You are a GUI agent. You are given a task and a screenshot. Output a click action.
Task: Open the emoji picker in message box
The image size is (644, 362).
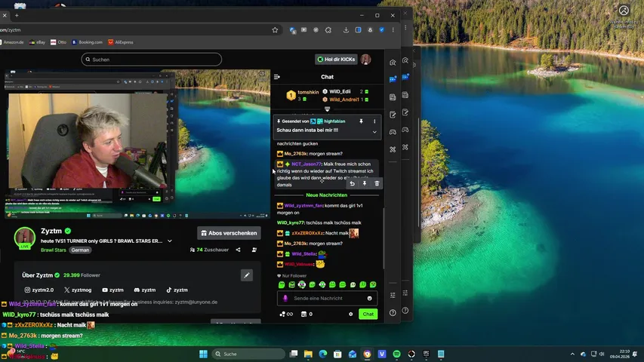369,299
